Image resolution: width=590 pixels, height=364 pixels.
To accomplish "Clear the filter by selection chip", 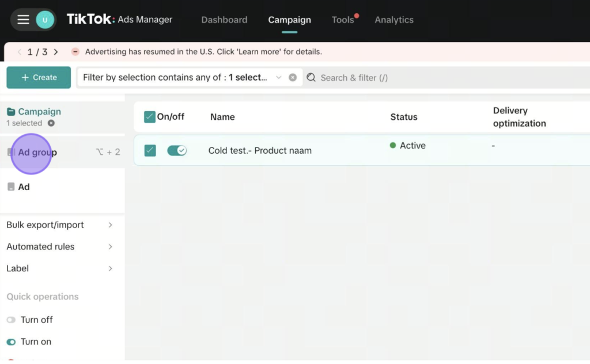I will (x=292, y=77).
